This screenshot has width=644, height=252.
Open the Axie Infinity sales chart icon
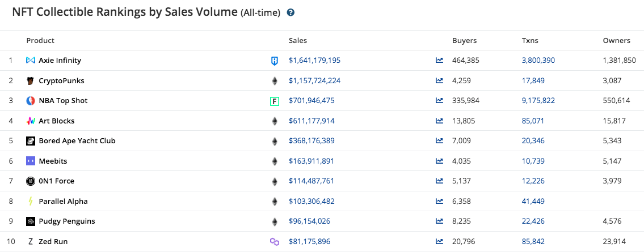pos(440,60)
